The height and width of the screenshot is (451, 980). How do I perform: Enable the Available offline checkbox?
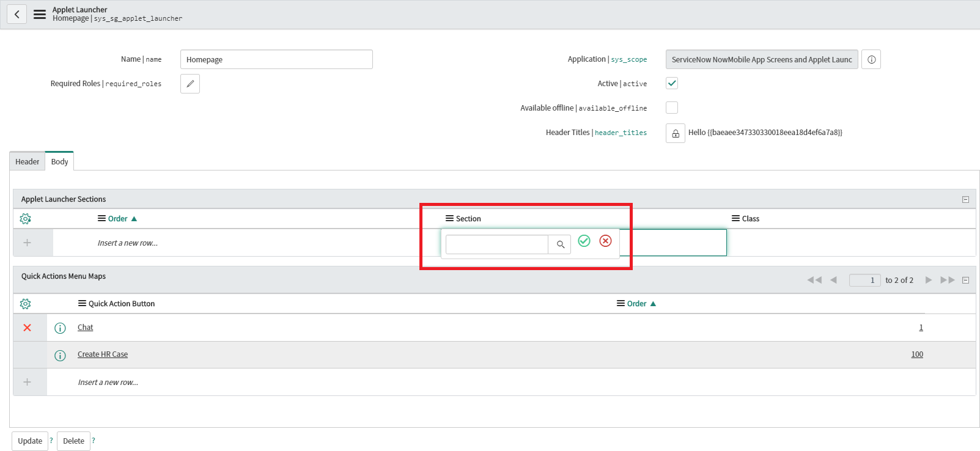[x=672, y=108]
